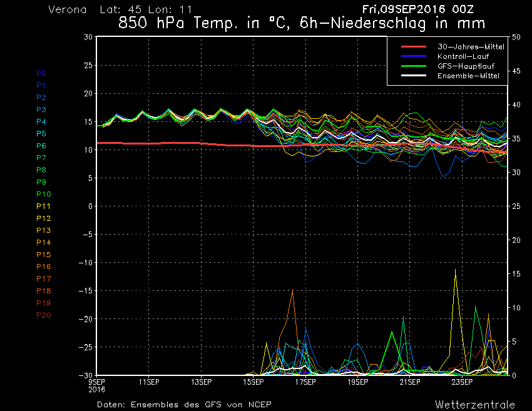Click ensemble member label P8
The width and height of the screenshot is (532, 411).
[x=41, y=170]
